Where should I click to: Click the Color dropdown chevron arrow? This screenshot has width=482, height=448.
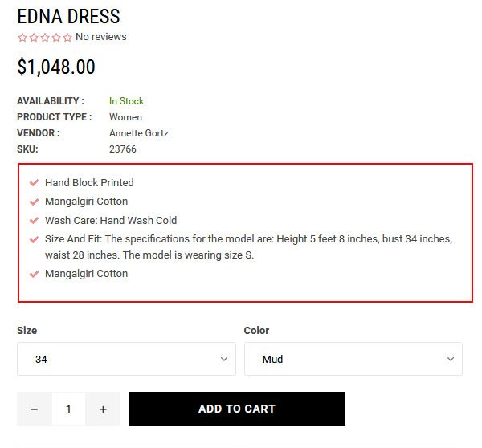click(x=451, y=359)
